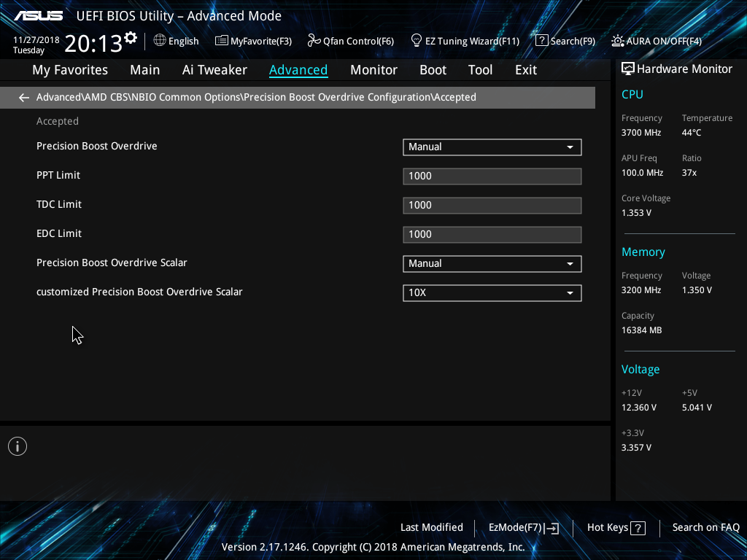Click the breadcrumb path text
Viewport: 747px width, 560px height.
[256, 97]
